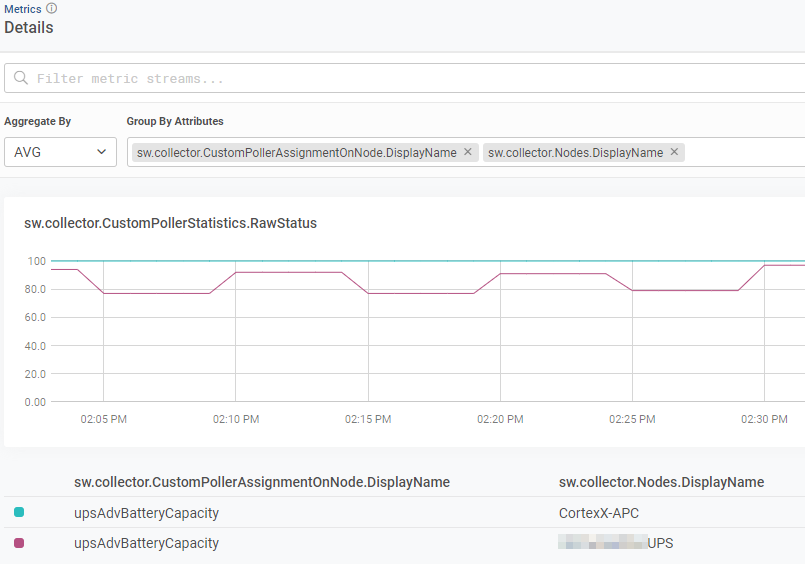Click the second upsAdvBatteryCapacity row
805x564 pixels.
click(146, 543)
